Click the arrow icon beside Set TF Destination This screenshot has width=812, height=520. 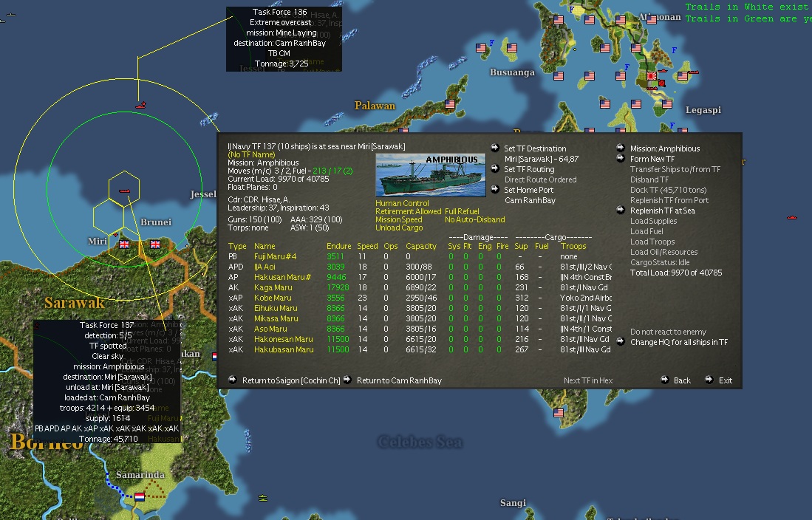click(x=495, y=148)
